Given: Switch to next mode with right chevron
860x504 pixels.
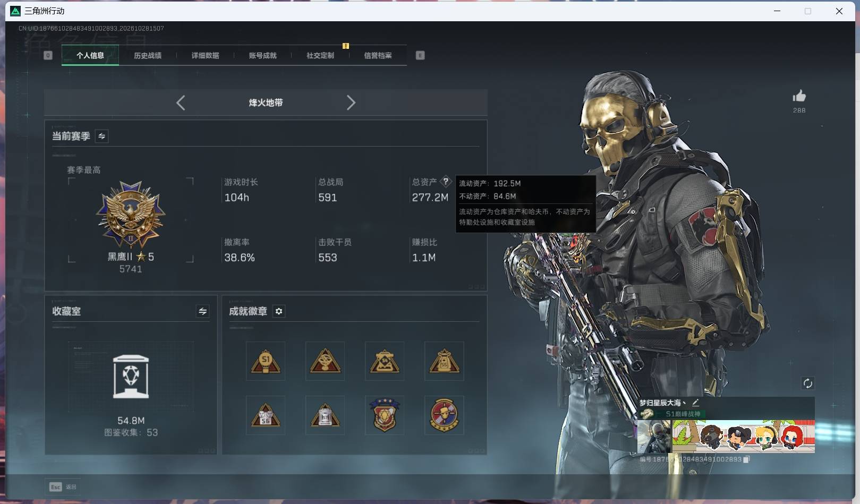Looking at the screenshot, I should pos(351,102).
